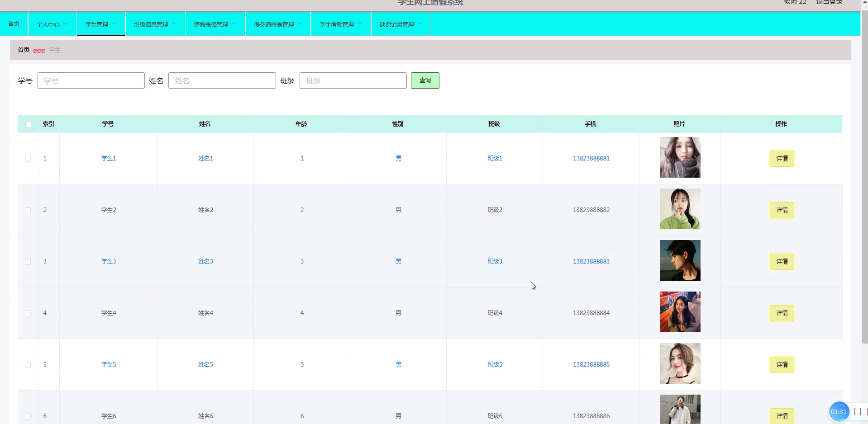
Task: Click the phone number 13823888885
Action: tap(591, 364)
